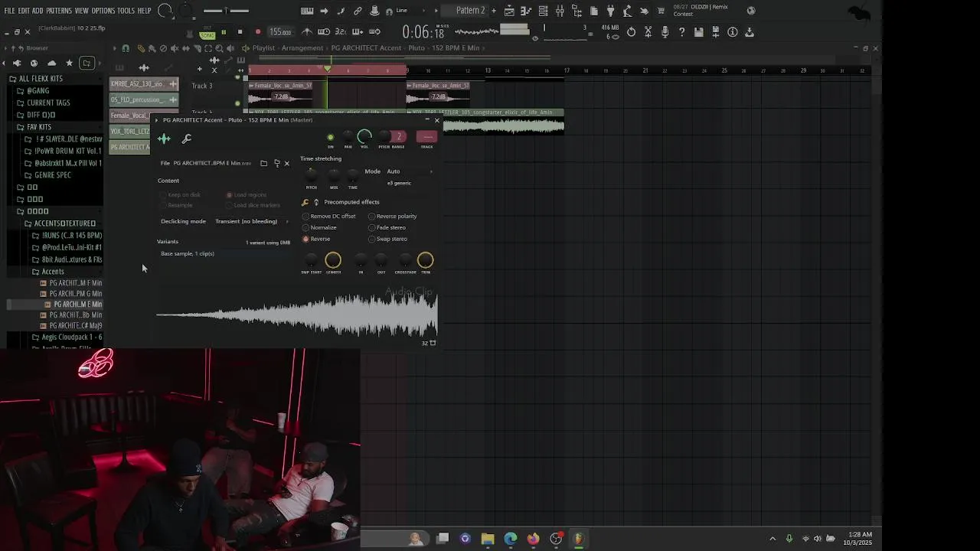Click the metronome icon

307,32
